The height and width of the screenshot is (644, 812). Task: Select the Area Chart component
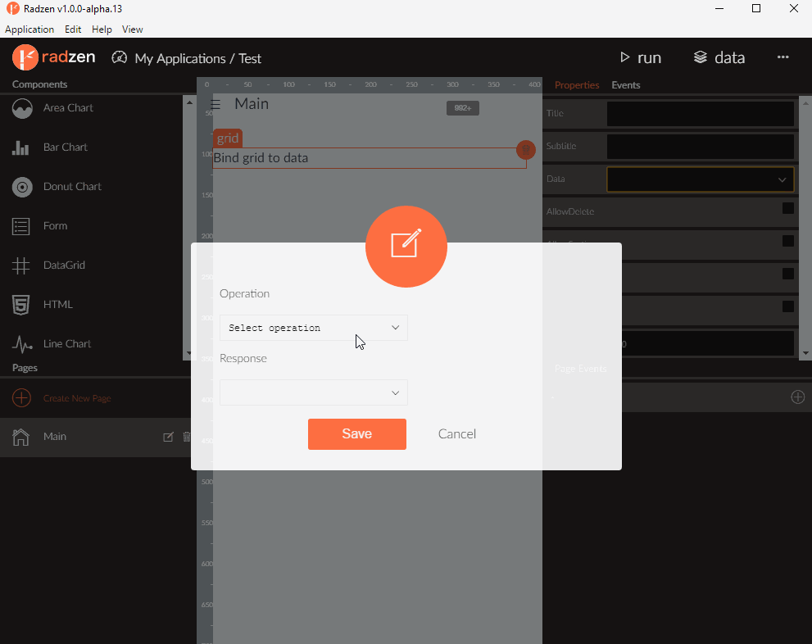tap(68, 107)
